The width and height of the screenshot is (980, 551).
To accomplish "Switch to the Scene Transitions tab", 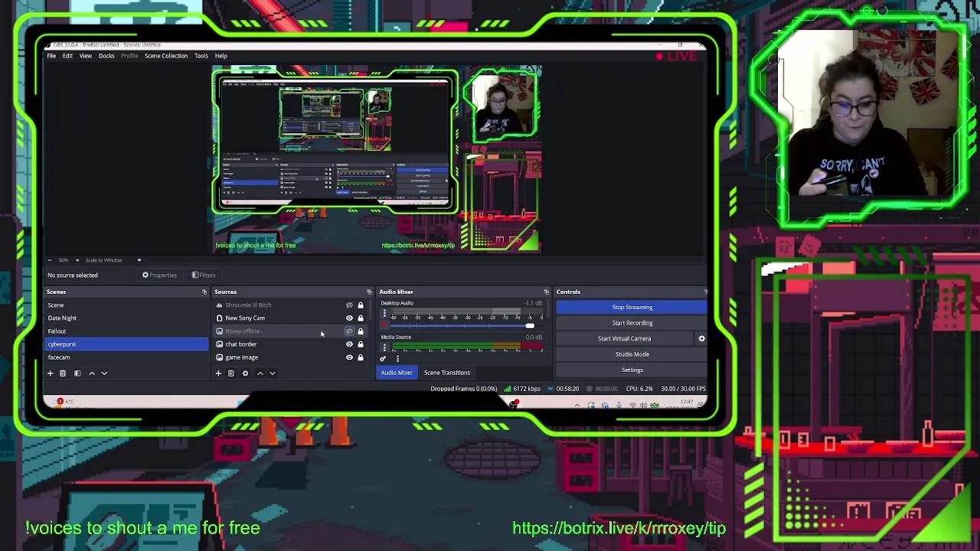I will click(x=447, y=373).
